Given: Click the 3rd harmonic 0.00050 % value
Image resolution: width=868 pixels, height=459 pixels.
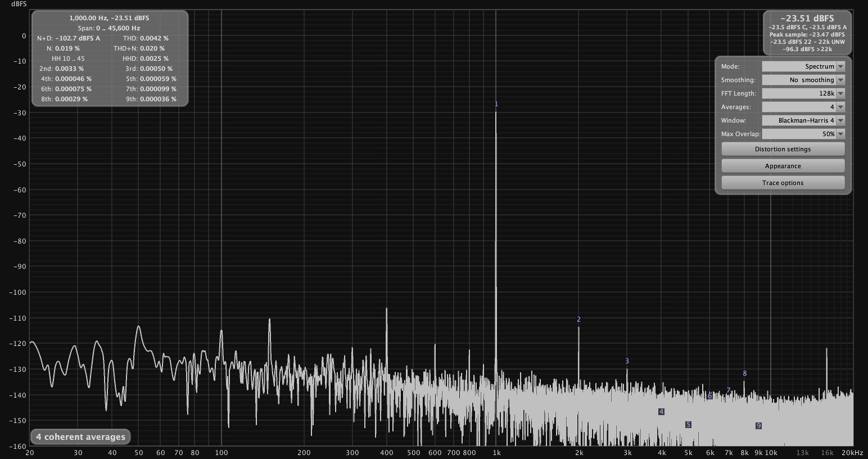Looking at the screenshot, I should click(156, 69).
